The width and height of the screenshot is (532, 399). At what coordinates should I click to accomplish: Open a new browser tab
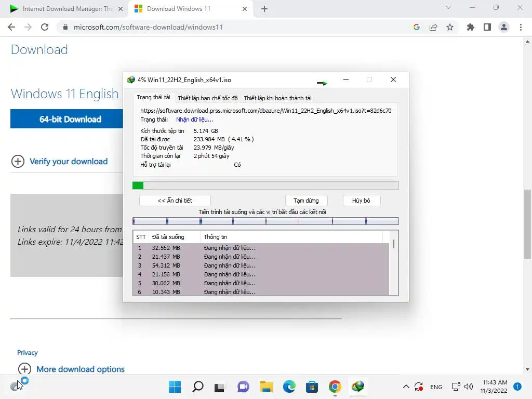click(x=264, y=9)
